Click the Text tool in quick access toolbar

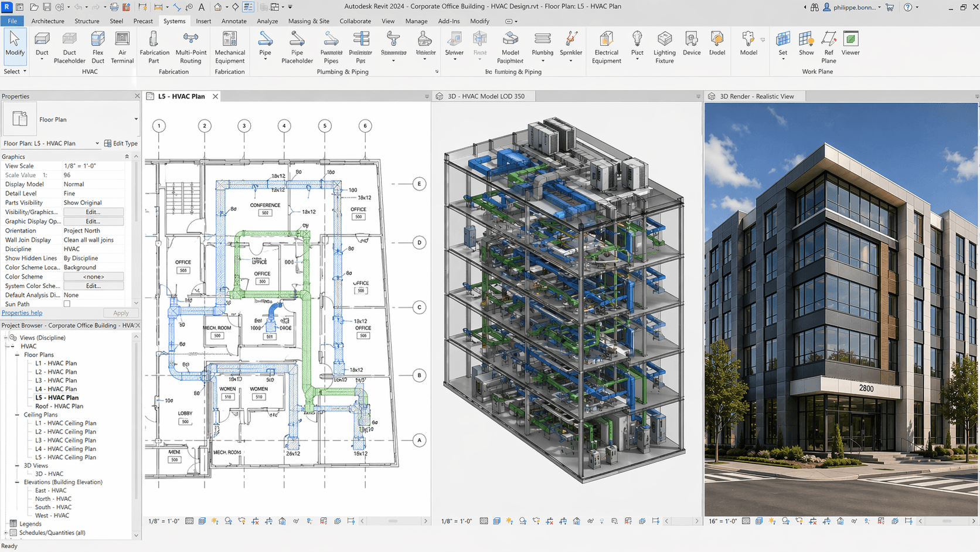click(202, 7)
